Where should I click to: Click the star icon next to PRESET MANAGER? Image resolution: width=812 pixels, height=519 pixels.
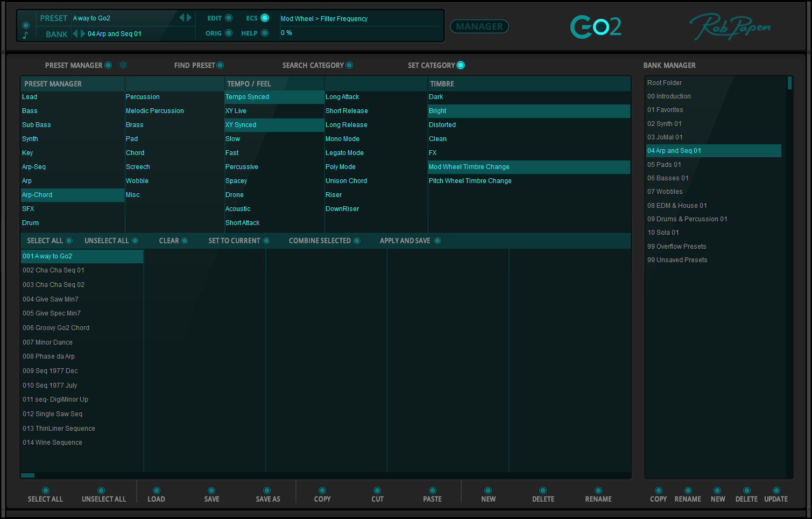(x=123, y=65)
